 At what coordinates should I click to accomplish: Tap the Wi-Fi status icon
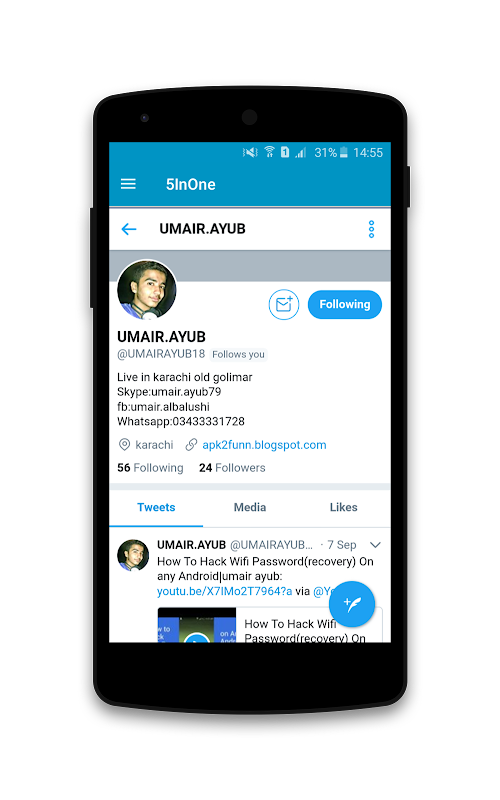tap(269, 152)
